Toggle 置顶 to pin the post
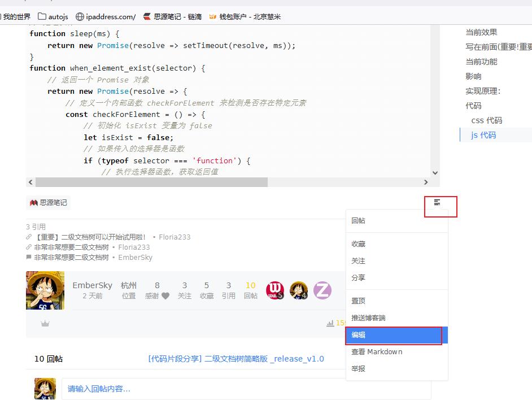The width and height of the screenshot is (532, 400). click(359, 301)
